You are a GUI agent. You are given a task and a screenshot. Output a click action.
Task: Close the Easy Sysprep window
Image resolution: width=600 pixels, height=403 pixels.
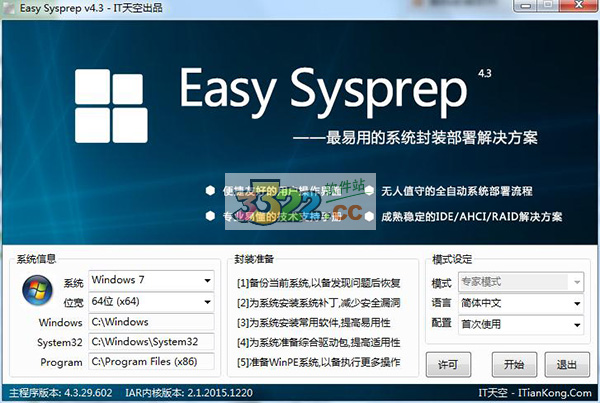pyautogui.click(x=579, y=5)
